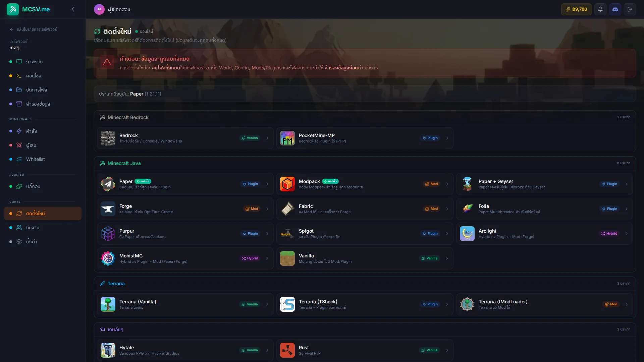Pick the Rust game icon
This screenshot has width=644, height=362.
287,350
